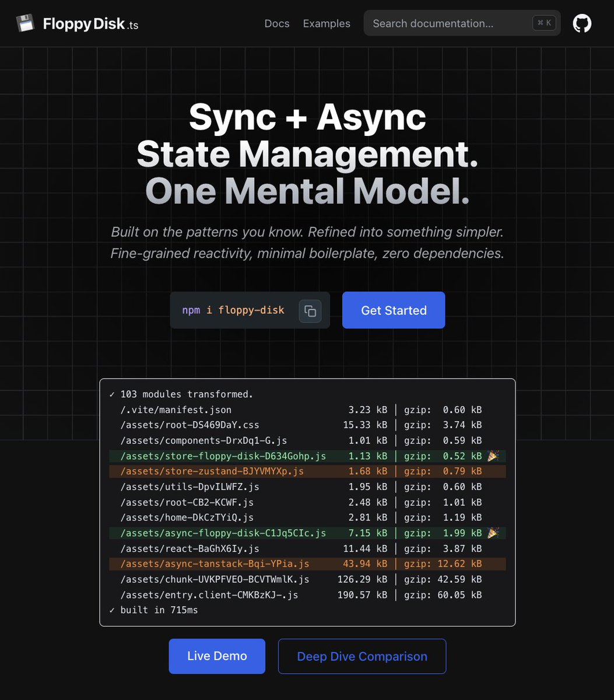614x700 pixels.
Task: Copy the npm install command
Action: 310,311
